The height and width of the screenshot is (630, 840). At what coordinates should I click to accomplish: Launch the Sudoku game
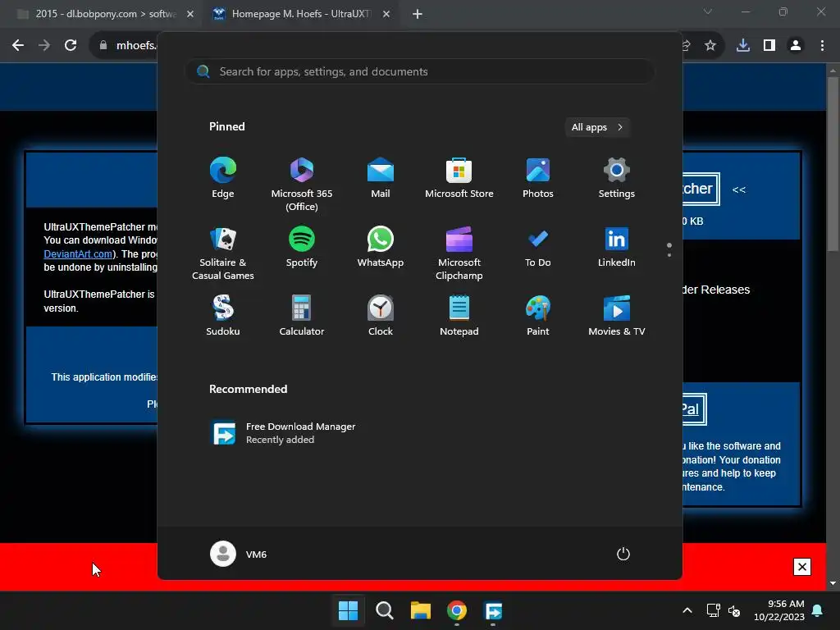(223, 316)
